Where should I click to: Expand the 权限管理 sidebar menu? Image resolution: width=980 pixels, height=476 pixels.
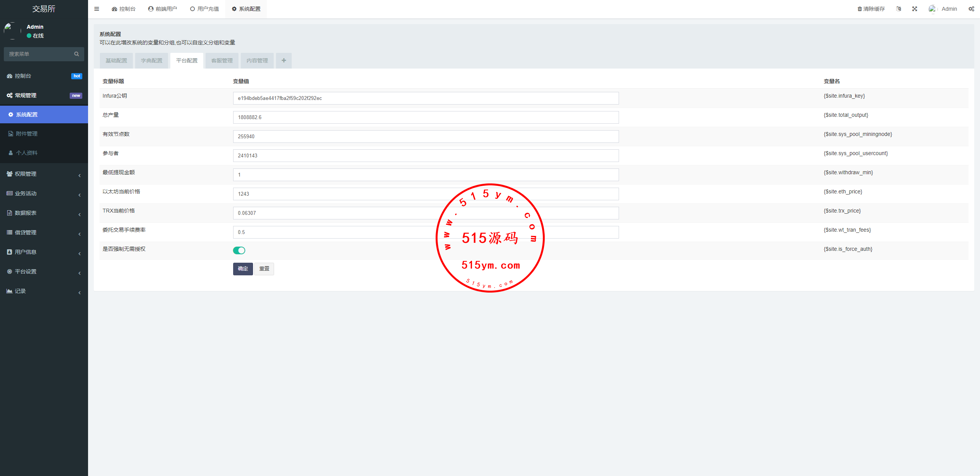coord(44,174)
